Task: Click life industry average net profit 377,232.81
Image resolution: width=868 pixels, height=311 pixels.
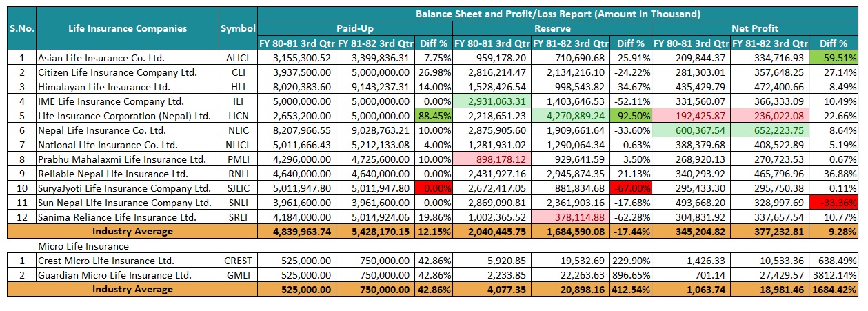Action: click(x=771, y=231)
